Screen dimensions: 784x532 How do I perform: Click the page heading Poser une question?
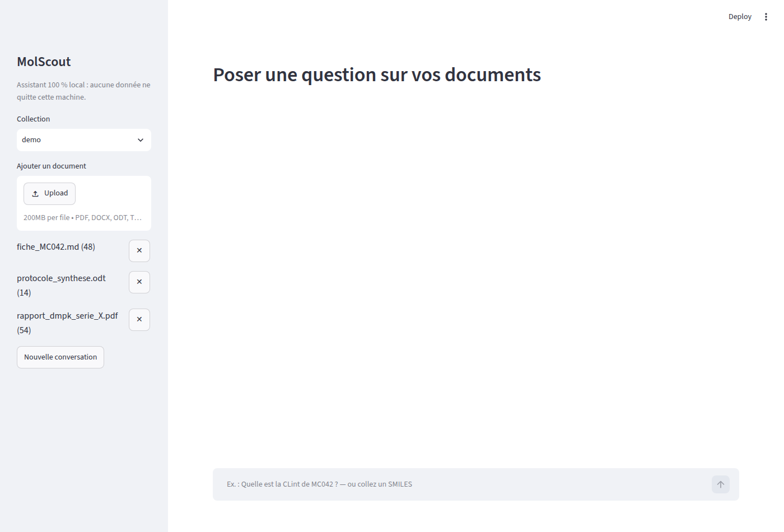pyautogui.click(x=377, y=75)
